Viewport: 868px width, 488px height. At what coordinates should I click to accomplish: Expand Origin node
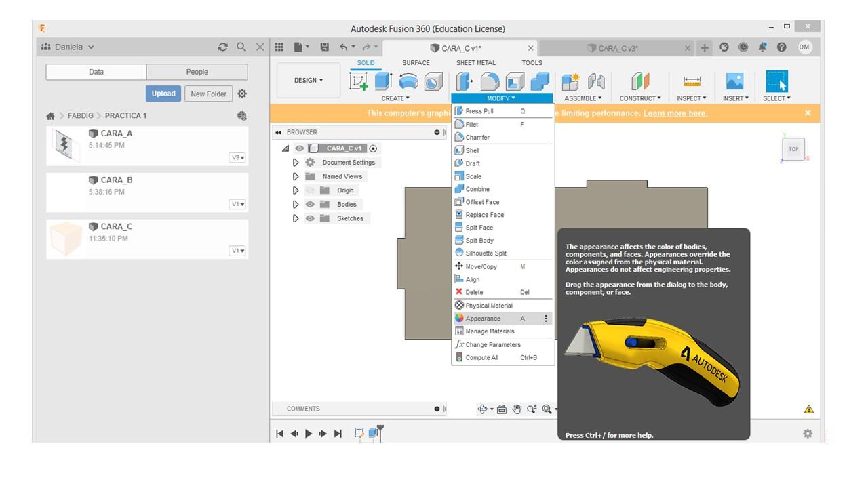click(296, 190)
